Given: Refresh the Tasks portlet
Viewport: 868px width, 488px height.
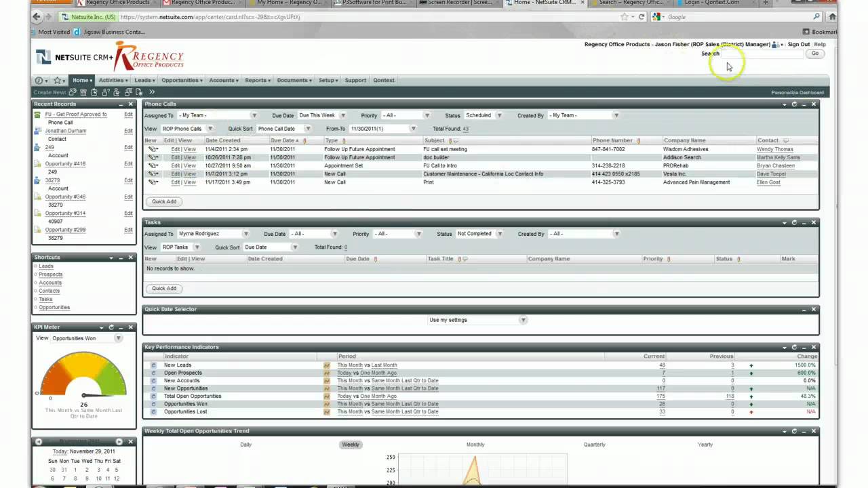Looking at the screenshot, I should click(x=794, y=222).
